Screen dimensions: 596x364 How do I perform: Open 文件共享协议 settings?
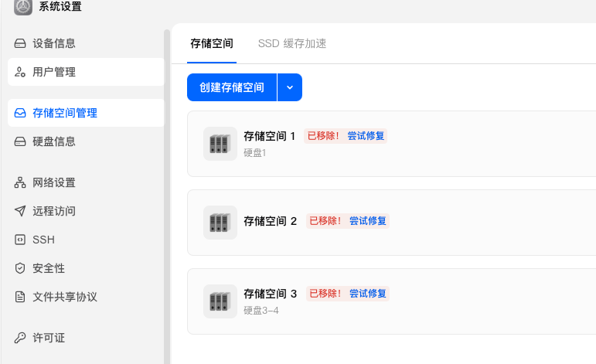click(x=86, y=297)
